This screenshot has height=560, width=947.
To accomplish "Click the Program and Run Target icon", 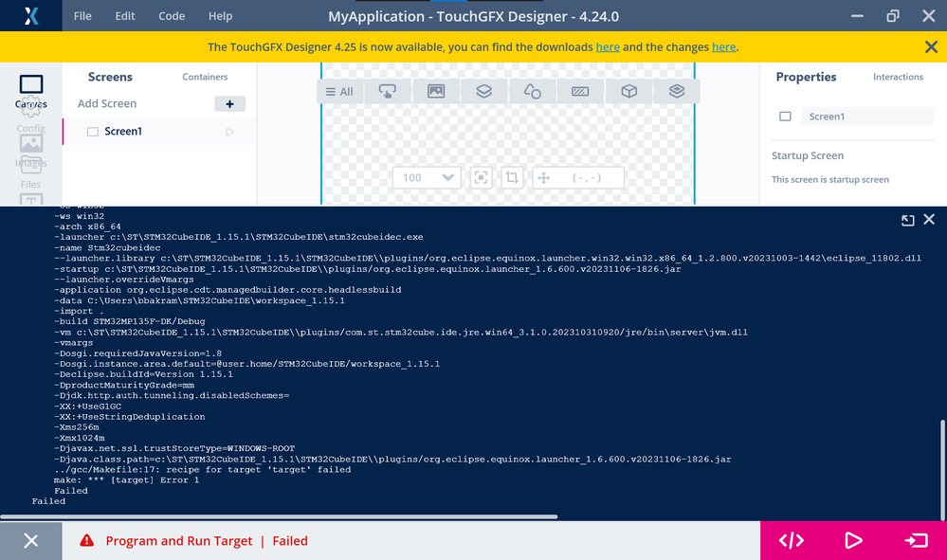I will pyautogui.click(x=916, y=541).
